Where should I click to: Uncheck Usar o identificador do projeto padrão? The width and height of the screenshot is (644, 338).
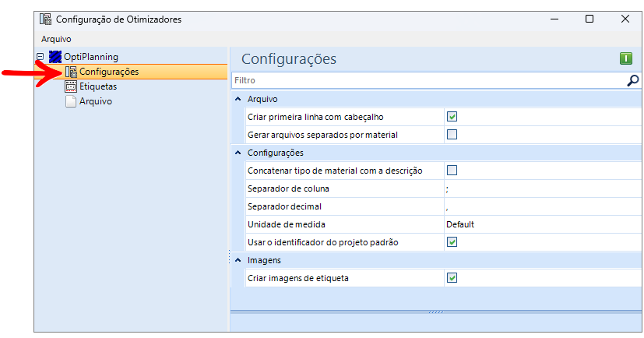tap(452, 242)
